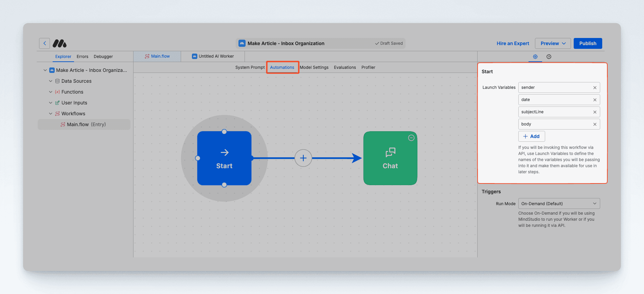
Task: Expand the Data Sources tree section
Action: click(51, 81)
